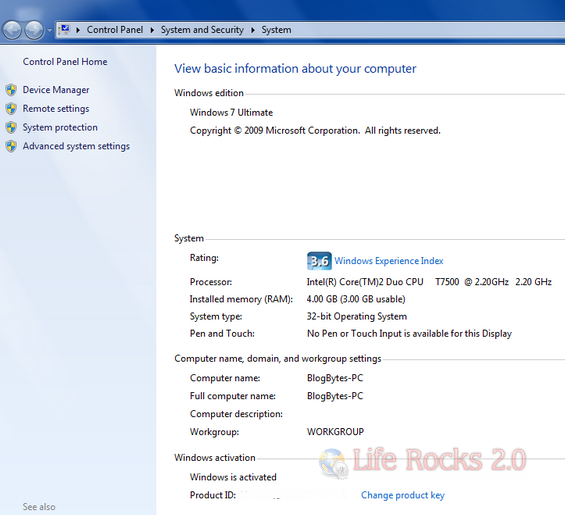Click the shield icon beside Remote settings
Viewport: 565px width, 515px height.
point(11,108)
